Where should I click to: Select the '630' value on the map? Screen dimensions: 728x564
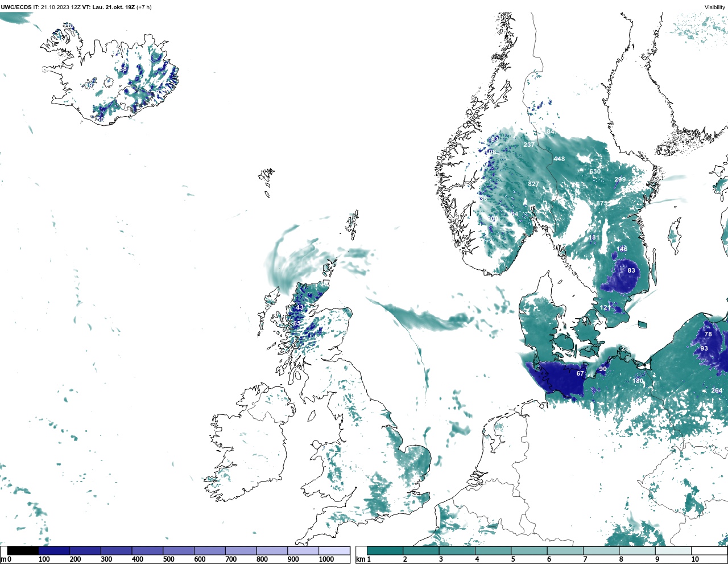pyautogui.click(x=595, y=171)
